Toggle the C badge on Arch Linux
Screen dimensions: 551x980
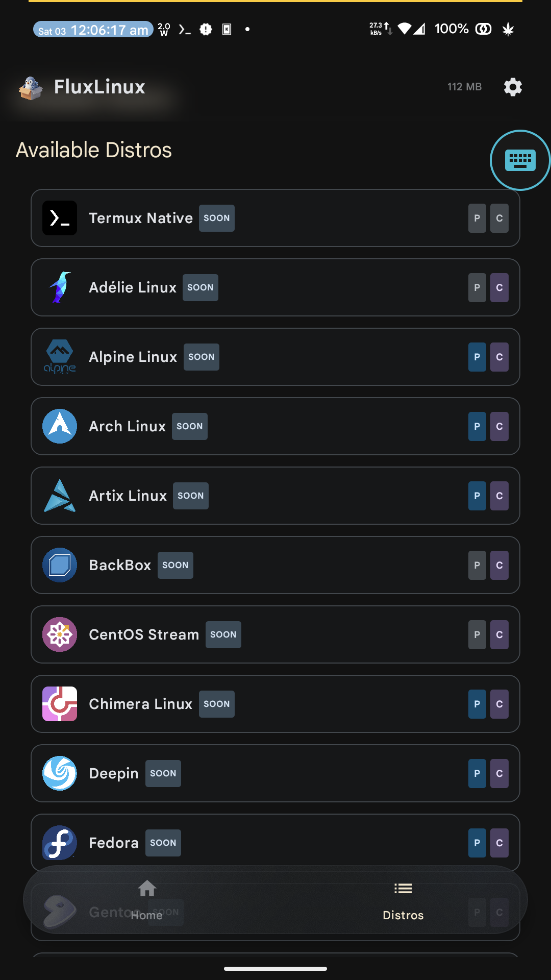pos(499,426)
